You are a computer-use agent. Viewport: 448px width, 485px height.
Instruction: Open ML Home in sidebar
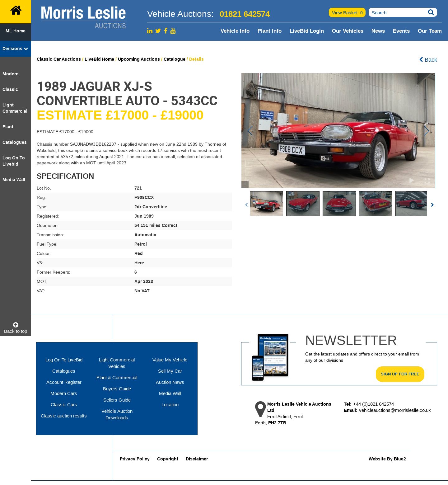click(16, 31)
